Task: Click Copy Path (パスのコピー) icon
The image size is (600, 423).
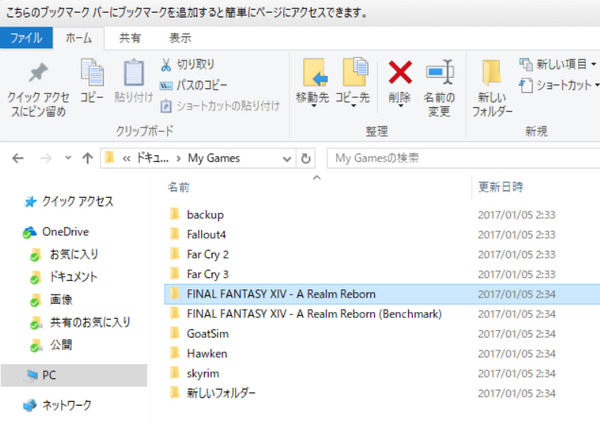Action: (x=166, y=85)
